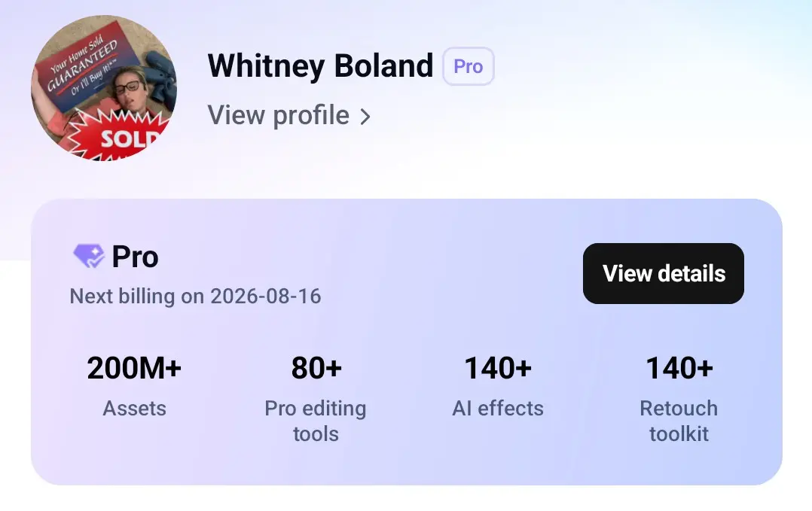Open the View profile link

[289, 115]
